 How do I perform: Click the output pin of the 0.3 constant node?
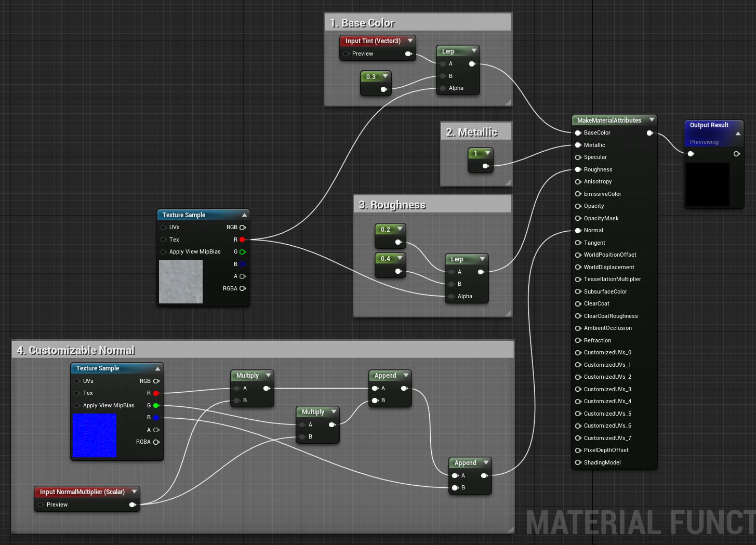point(383,89)
